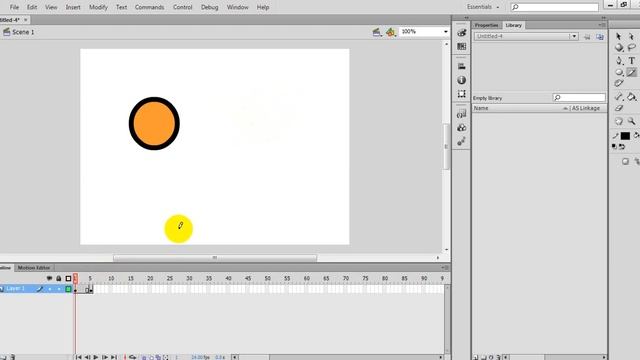Select the Brush tool
The image size is (640, 360).
(619, 83)
